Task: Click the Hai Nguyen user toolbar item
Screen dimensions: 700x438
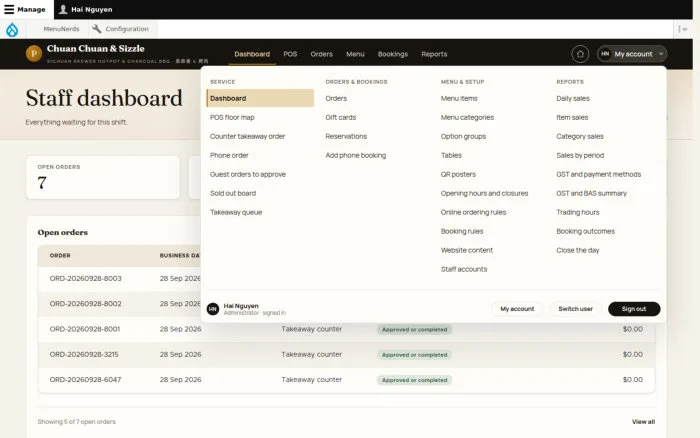Action: point(86,9)
